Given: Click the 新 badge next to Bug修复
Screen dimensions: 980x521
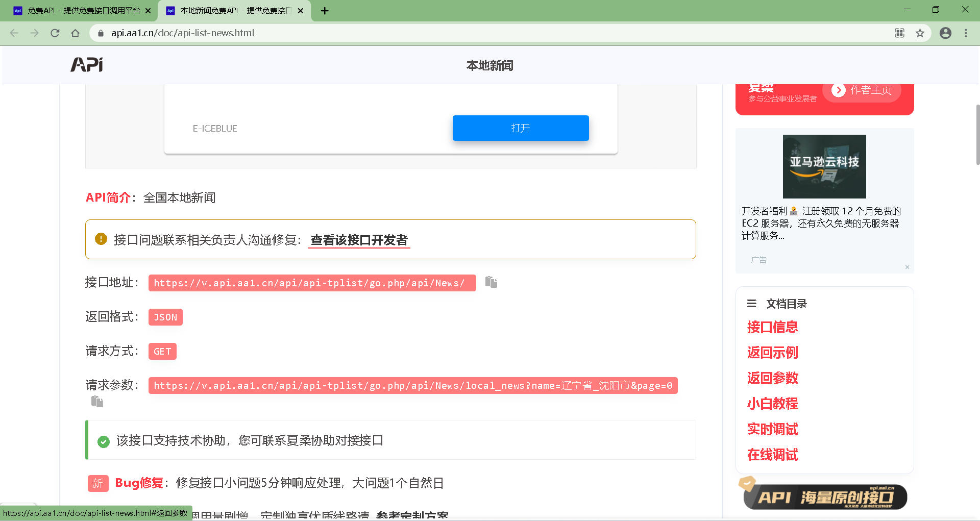Looking at the screenshot, I should (x=98, y=483).
